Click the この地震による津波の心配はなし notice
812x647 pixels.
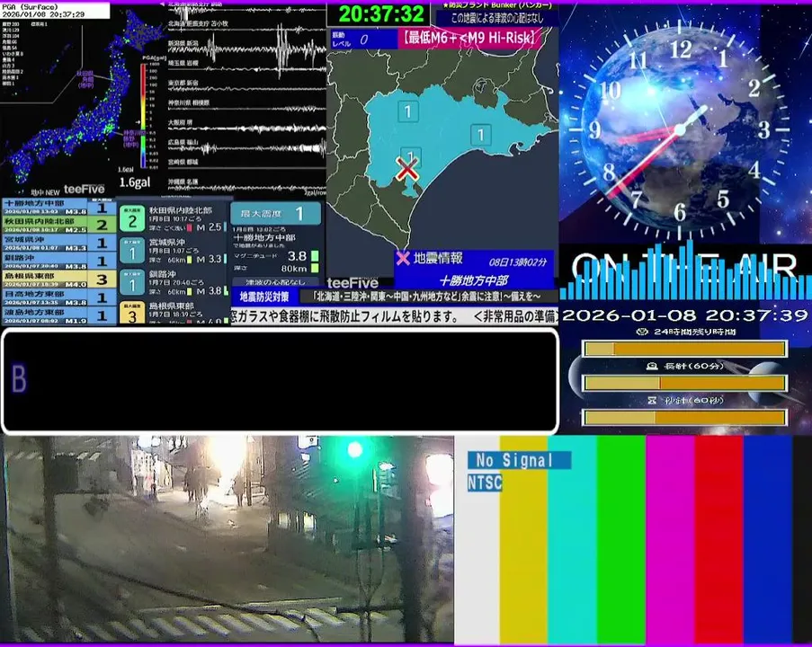[497, 18]
